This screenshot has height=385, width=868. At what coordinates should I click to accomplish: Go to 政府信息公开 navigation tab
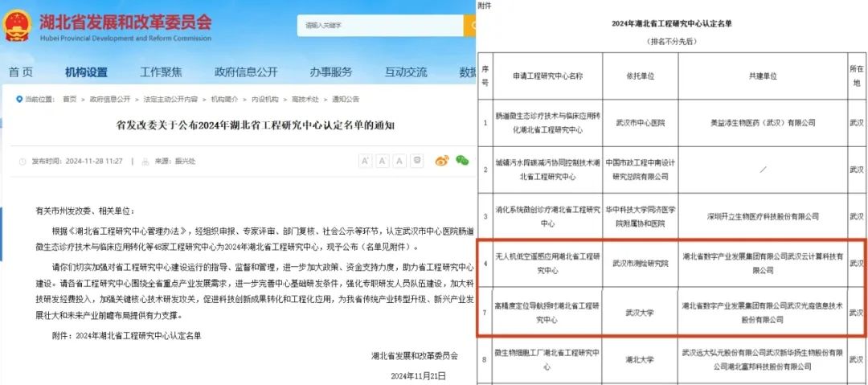coord(246,72)
